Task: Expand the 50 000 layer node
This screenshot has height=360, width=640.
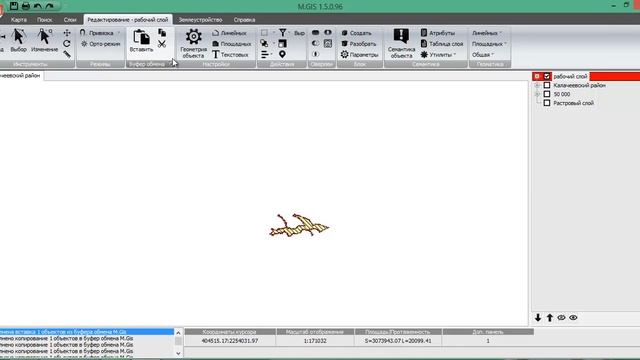Action: tap(537, 94)
